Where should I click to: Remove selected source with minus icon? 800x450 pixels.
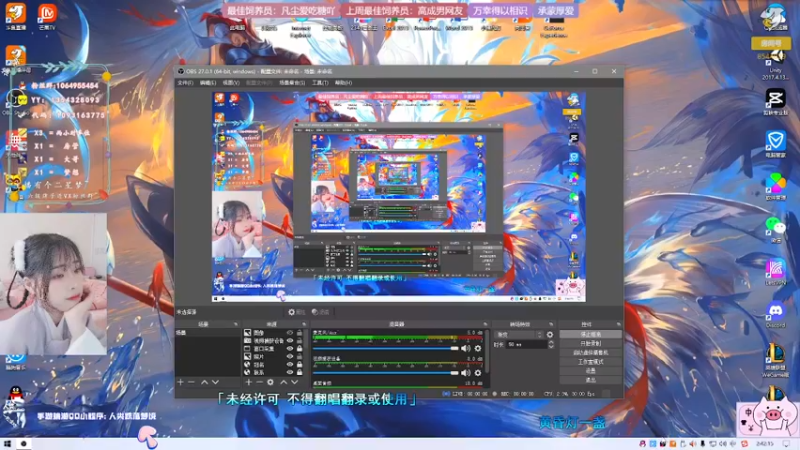tap(259, 382)
